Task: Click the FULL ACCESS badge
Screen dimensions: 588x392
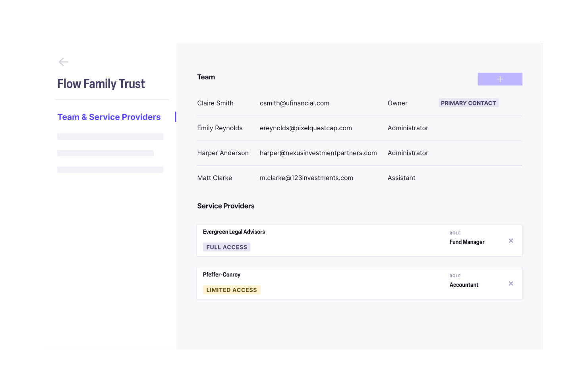Action: 226,247
